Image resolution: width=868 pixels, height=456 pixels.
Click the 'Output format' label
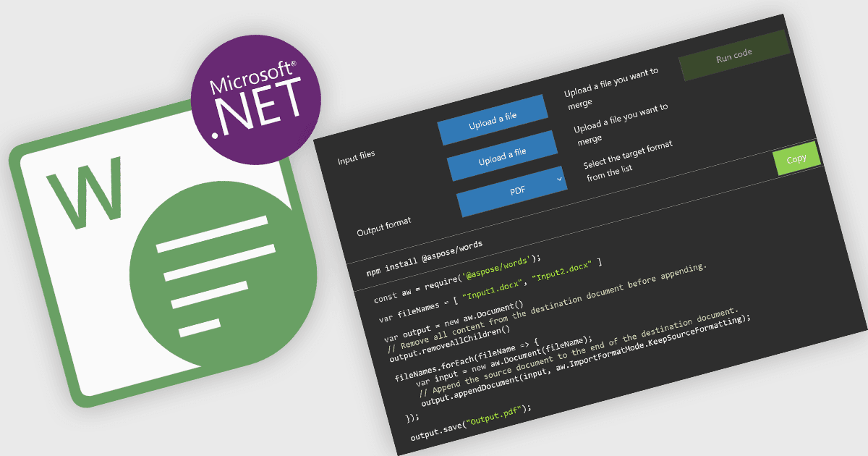point(384,227)
